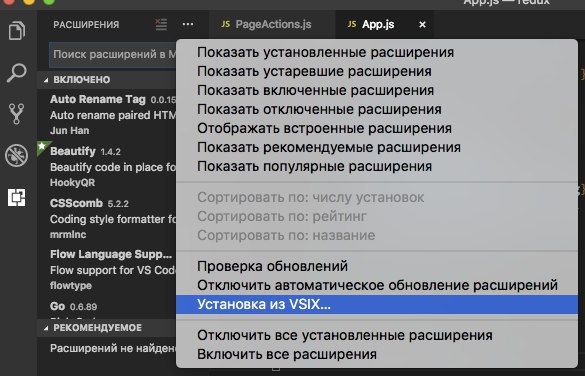Click the HookyQR publisher name
The width and height of the screenshot is (585, 376).
pyautogui.click(x=72, y=183)
